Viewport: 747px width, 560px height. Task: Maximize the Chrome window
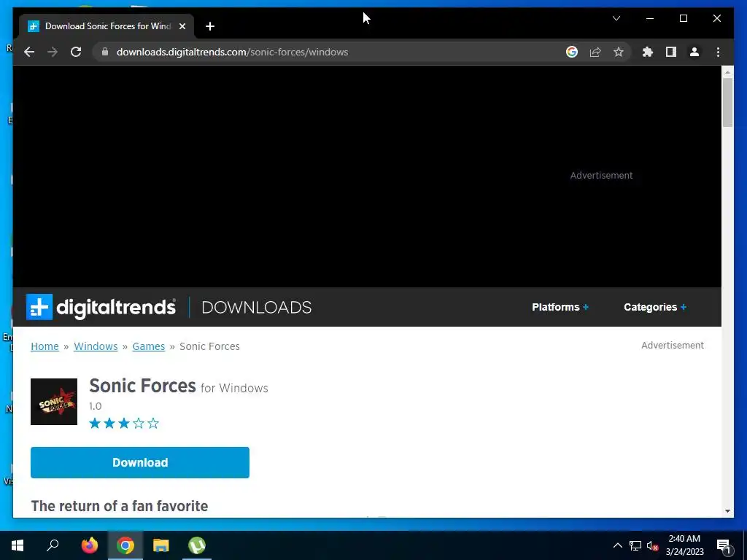click(x=683, y=18)
